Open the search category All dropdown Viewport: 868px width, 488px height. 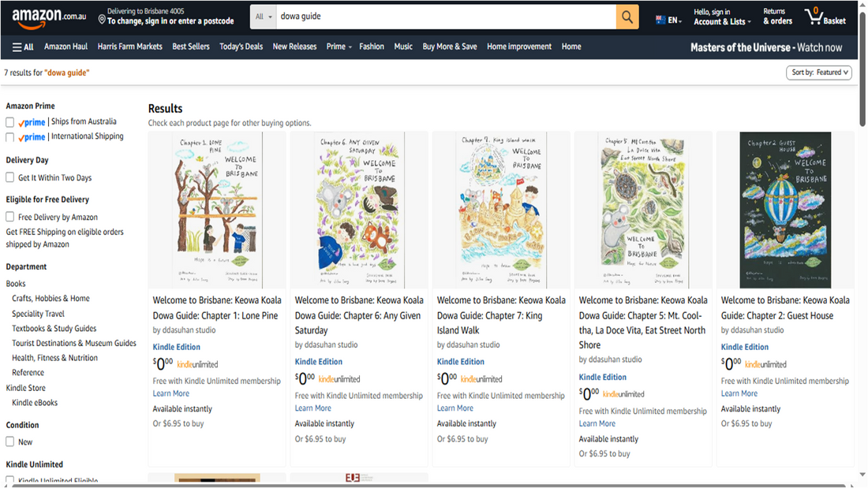[264, 17]
